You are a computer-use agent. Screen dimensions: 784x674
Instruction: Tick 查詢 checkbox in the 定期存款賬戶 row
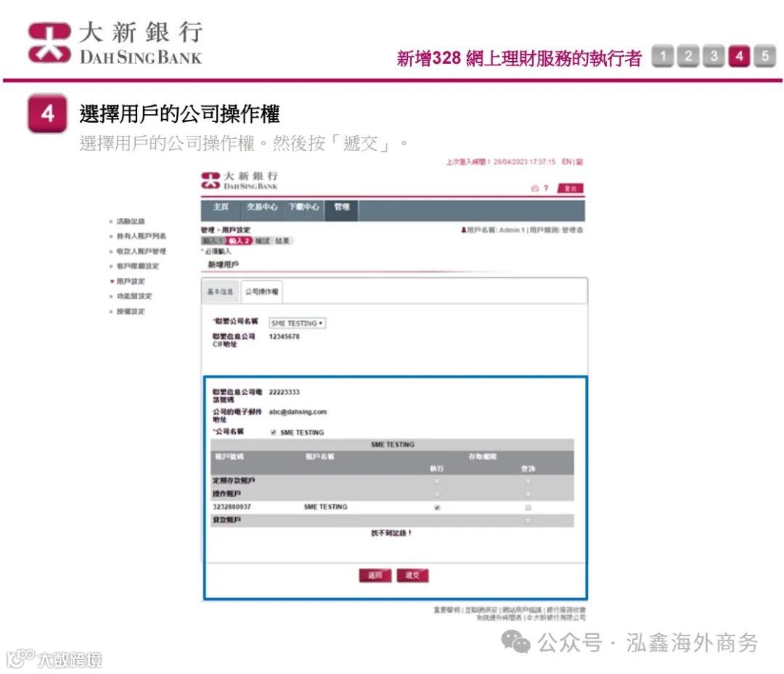tap(528, 482)
